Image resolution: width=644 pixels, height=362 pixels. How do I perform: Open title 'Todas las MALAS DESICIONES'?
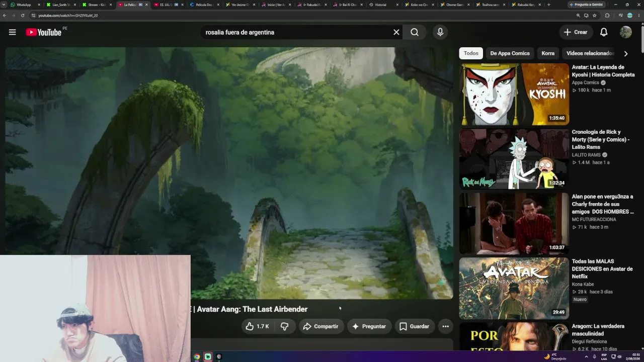point(602,269)
